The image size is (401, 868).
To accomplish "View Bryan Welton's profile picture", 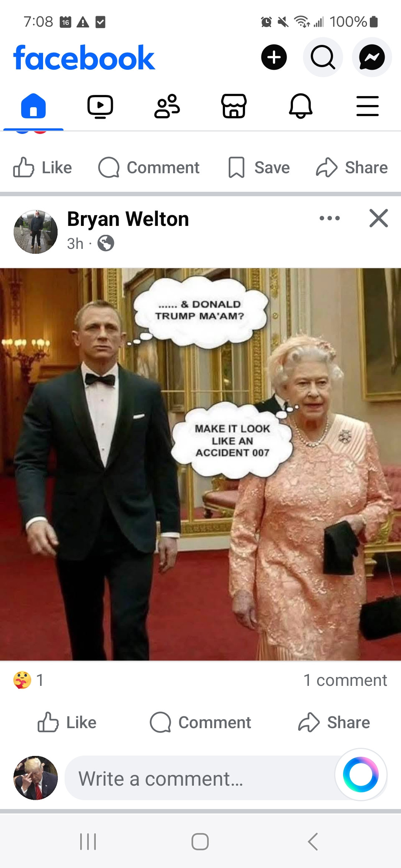I will [36, 232].
